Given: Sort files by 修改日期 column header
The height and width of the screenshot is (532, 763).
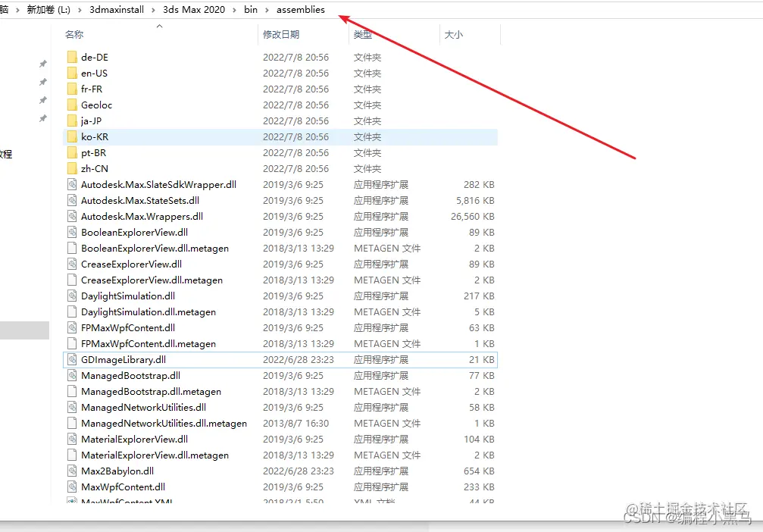Looking at the screenshot, I should (281, 35).
